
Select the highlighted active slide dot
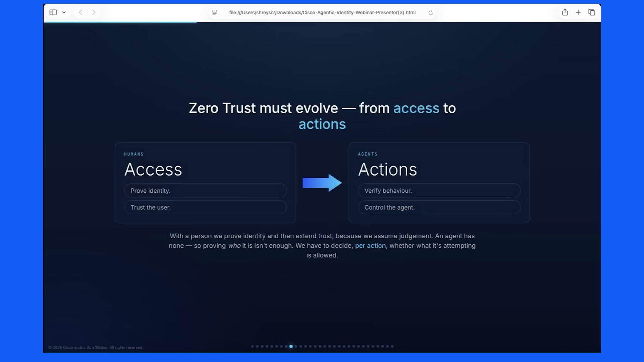[291, 346]
